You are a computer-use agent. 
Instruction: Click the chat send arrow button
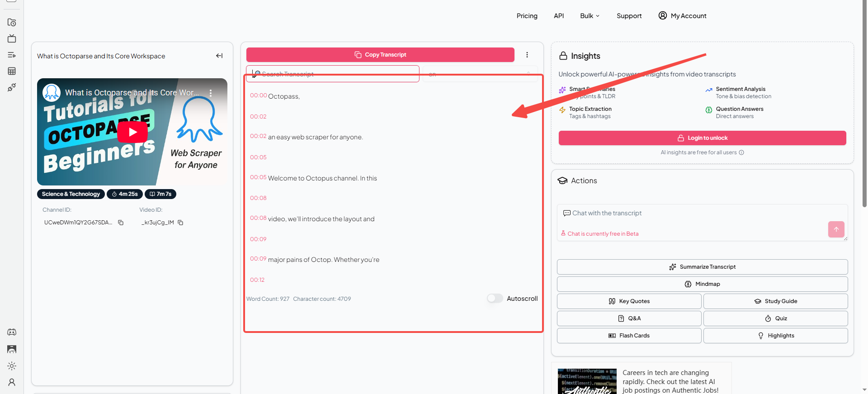tap(836, 229)
